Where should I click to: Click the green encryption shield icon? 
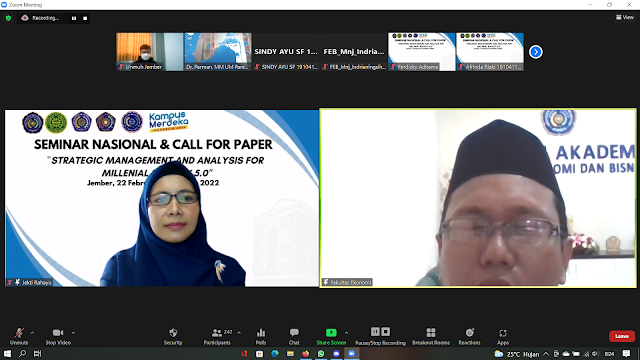click(x=8, y=18)
